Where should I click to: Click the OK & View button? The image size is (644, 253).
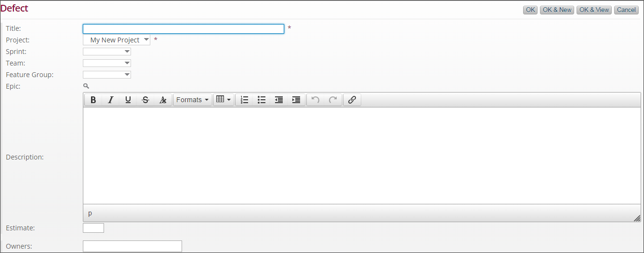coord(594,10)
